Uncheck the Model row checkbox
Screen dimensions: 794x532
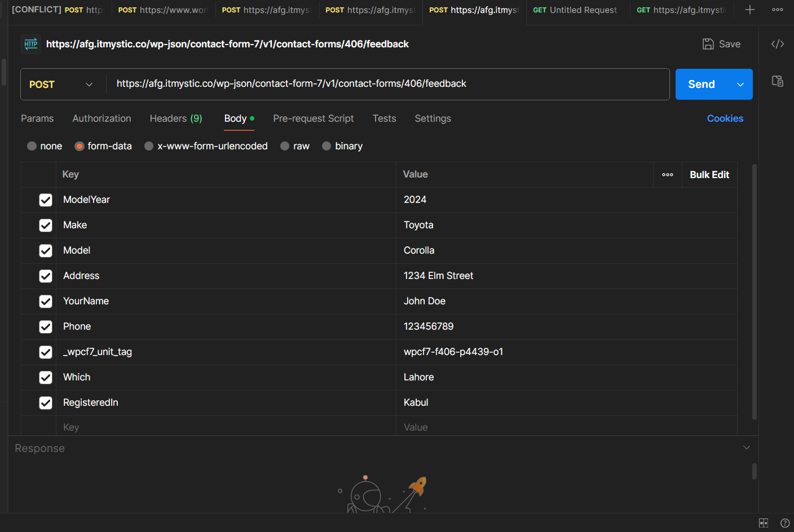pos(46,251)
